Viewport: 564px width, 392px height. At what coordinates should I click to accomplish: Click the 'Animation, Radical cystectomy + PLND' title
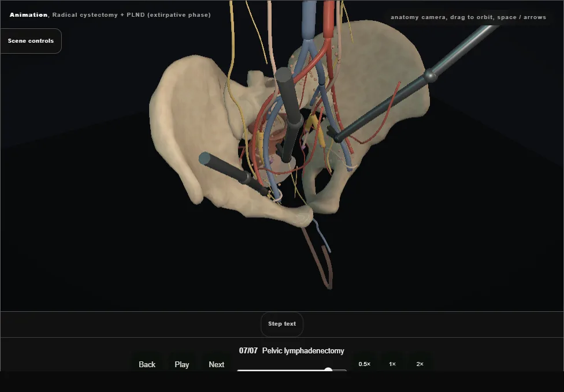click(x=110, y=15)
